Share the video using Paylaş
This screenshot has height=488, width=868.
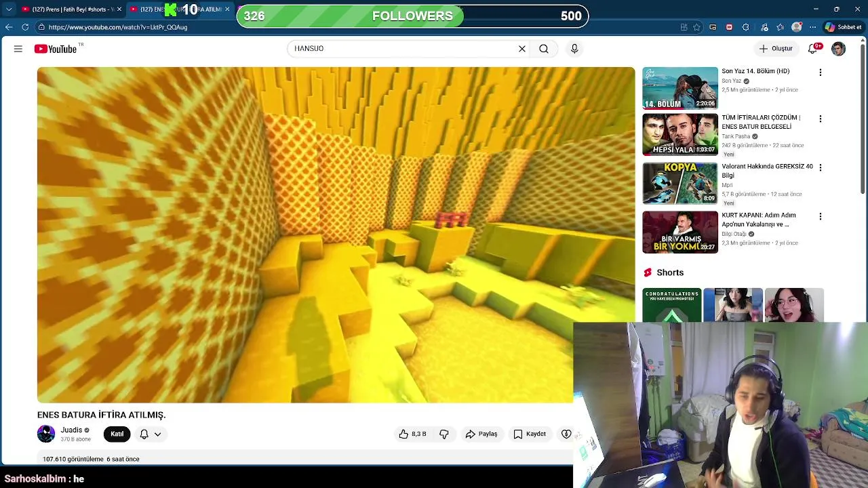(481, 434)
